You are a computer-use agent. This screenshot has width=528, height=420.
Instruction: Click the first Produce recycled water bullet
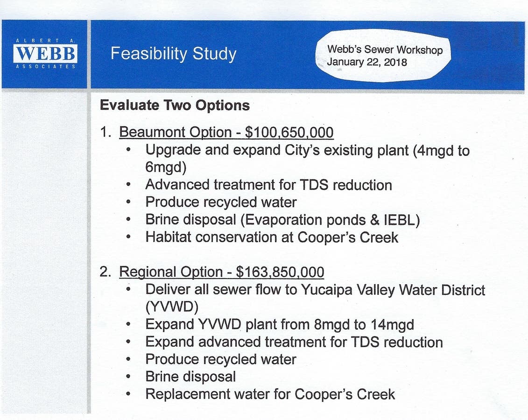[221, 202]
